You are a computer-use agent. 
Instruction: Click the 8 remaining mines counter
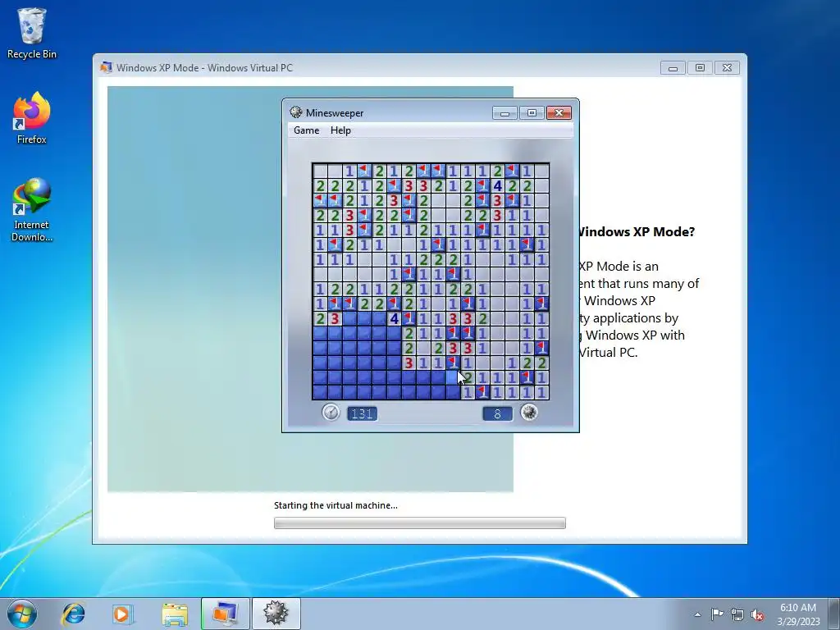click(497, 413)
